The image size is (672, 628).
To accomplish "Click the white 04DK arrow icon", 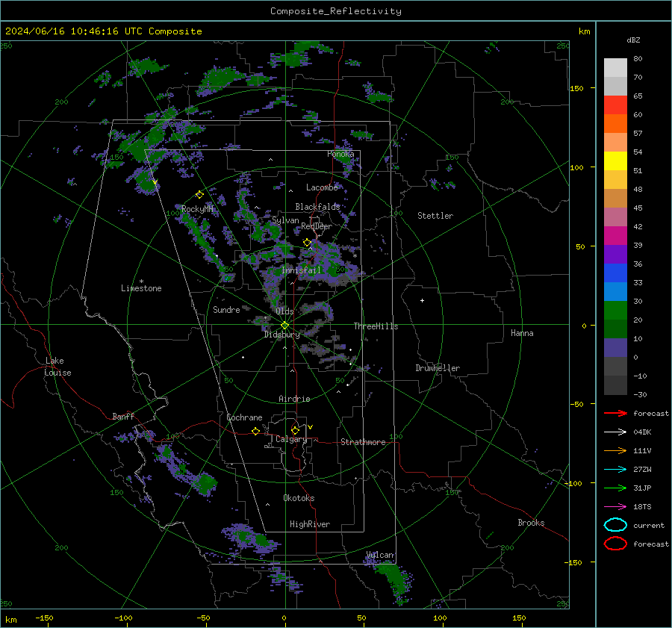I will click(x=615, y=432).
